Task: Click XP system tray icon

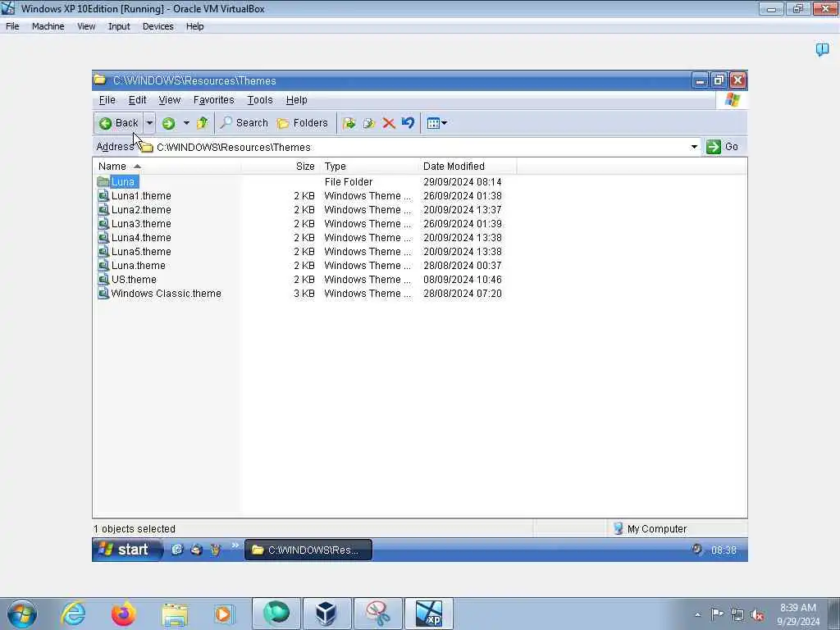Action: point(696,549)
